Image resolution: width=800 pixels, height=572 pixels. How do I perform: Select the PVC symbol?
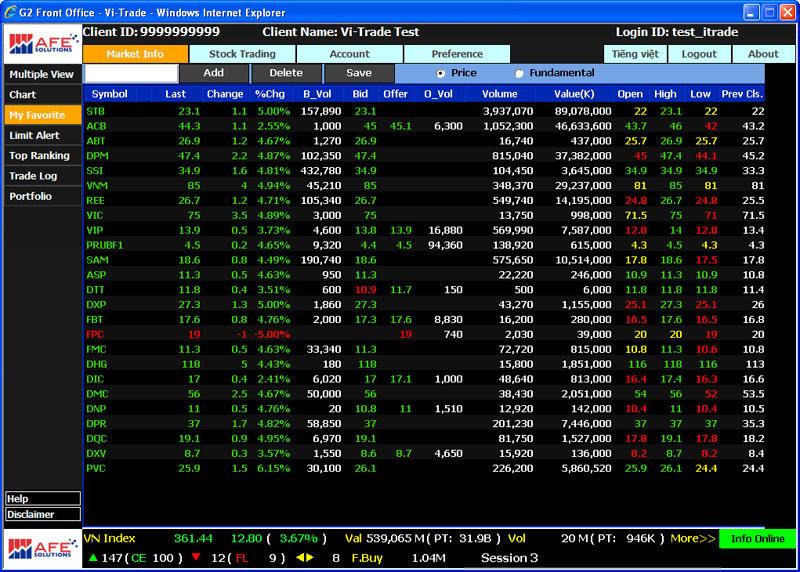tap(96, 468)
